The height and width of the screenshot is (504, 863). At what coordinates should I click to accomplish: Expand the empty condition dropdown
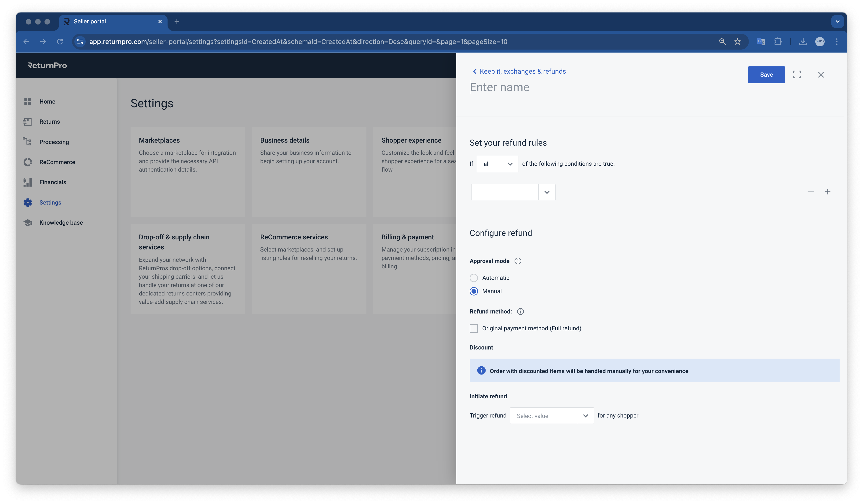click(513, 192)
